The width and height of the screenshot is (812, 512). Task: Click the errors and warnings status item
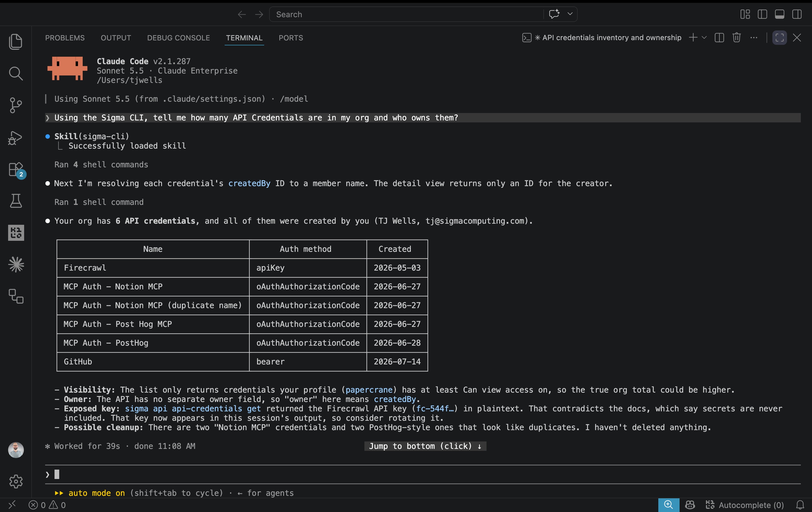(47, 505)
